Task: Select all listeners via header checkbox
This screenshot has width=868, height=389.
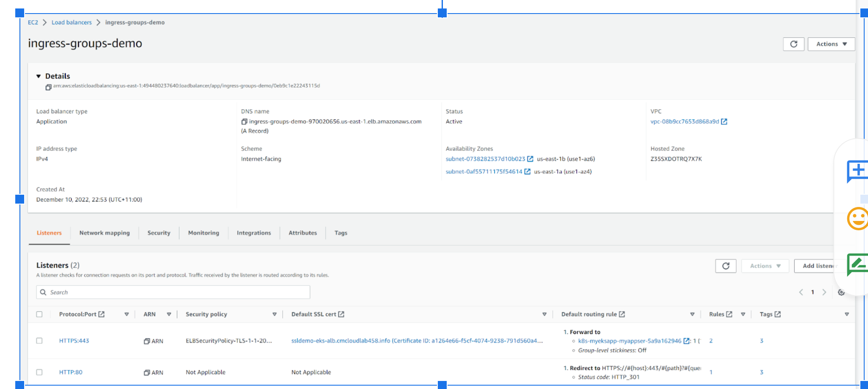Action: (39, 314)
